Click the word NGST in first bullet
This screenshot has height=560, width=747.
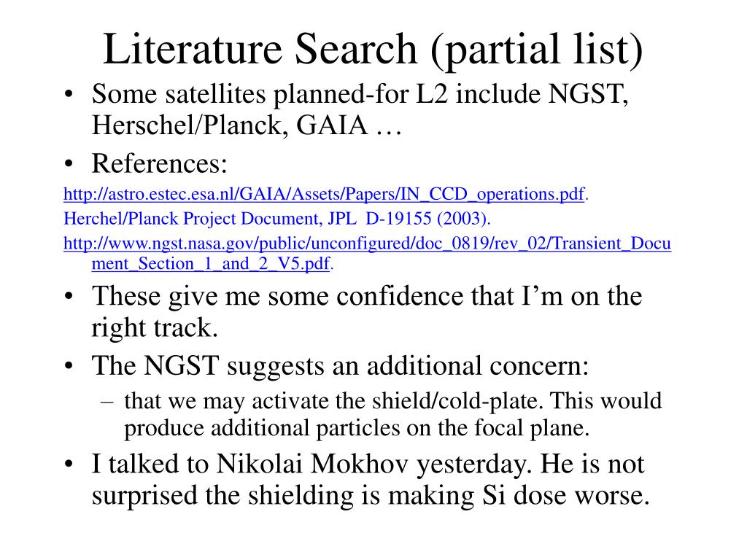[x=586, y=93]
